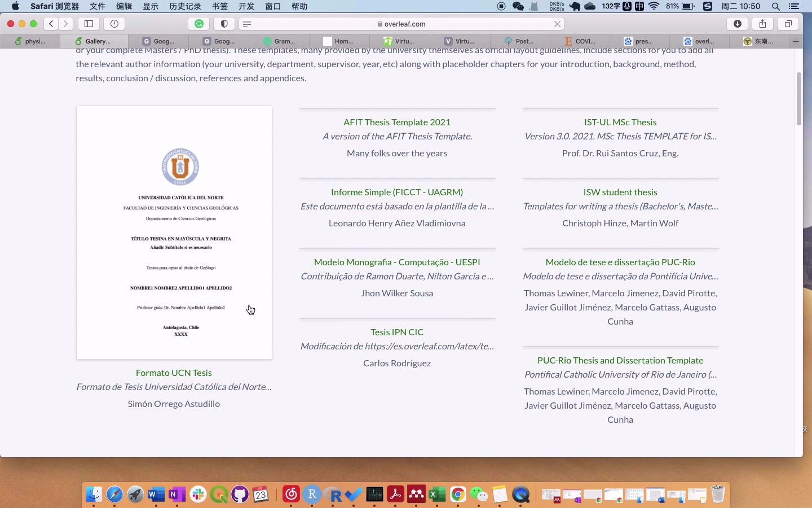This screenshot has width=812, height=508.
Task: Click the page vertical scrollbar
Action: (798, 99)
